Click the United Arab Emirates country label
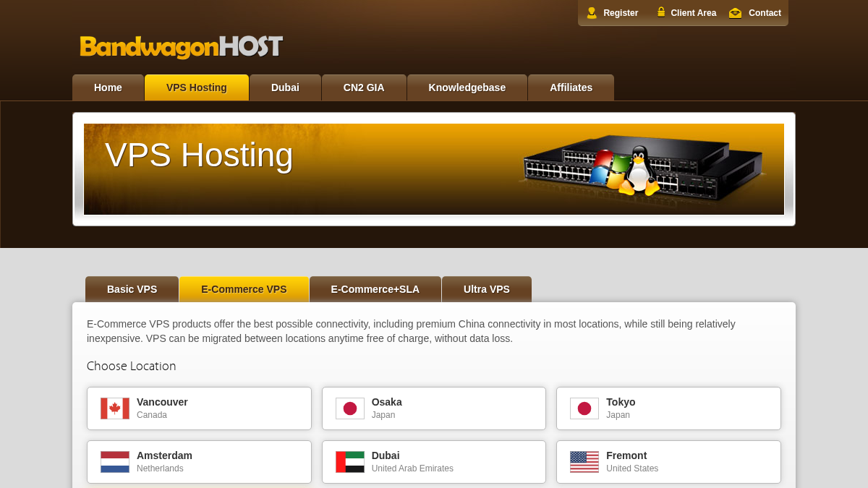The width and height of the screenshot is (868, 488). (x=412, y=468)
